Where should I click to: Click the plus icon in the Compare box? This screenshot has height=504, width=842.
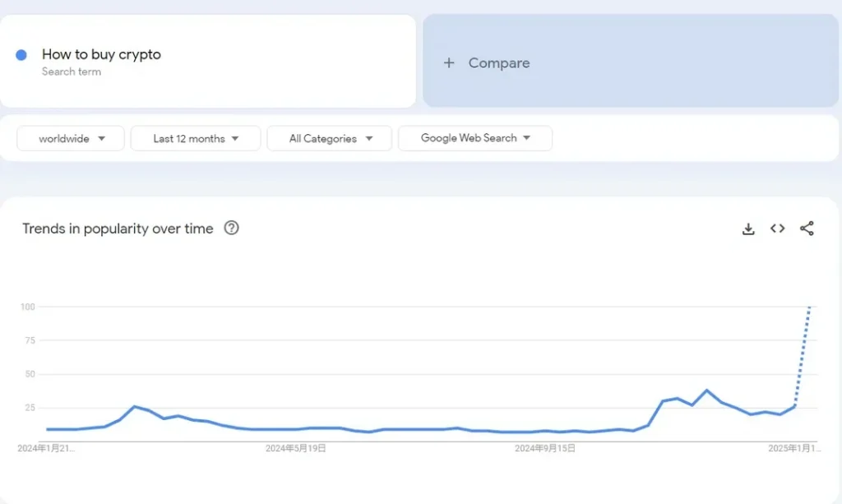448,62
